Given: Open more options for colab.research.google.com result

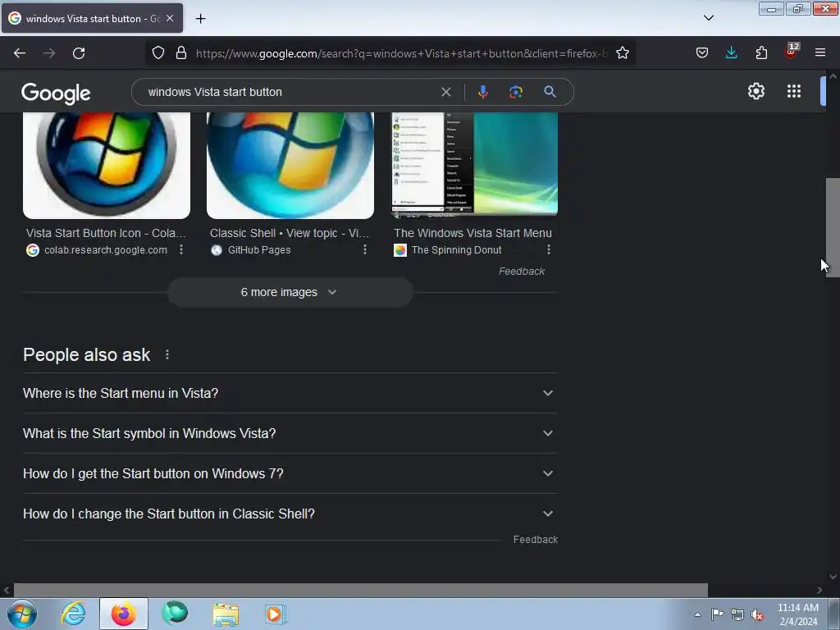Looking at the screenshot, I should click(x=181, y=249).
